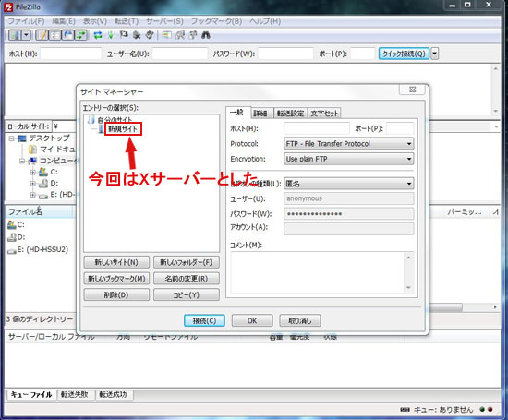Toggle local directory tree display icon
Viewport: 508px width, 420px height.
coord(55,35)
